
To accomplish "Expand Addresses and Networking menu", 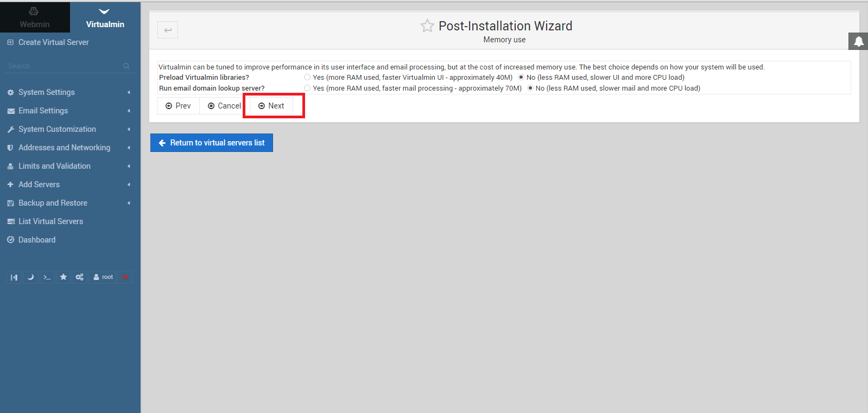I will 70,148.
